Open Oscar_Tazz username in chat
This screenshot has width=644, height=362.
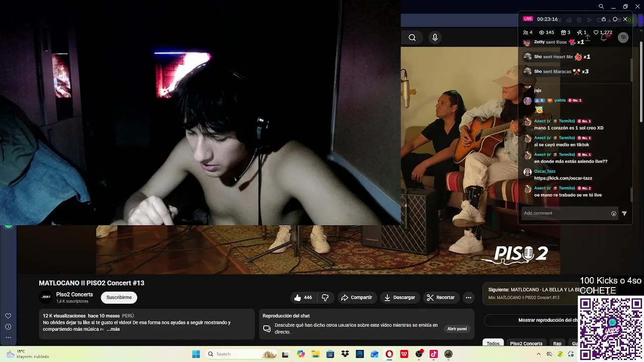point(545,171)
